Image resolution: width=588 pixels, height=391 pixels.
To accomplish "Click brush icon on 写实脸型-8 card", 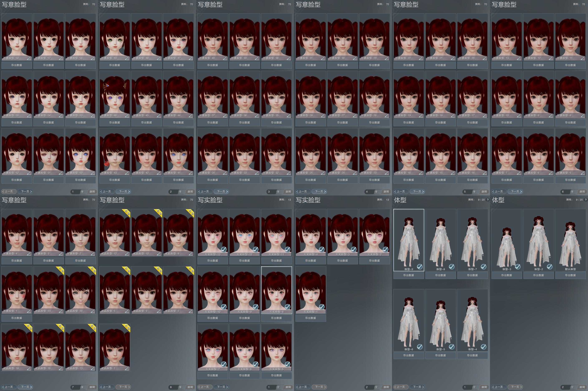I will click(288, 306).
